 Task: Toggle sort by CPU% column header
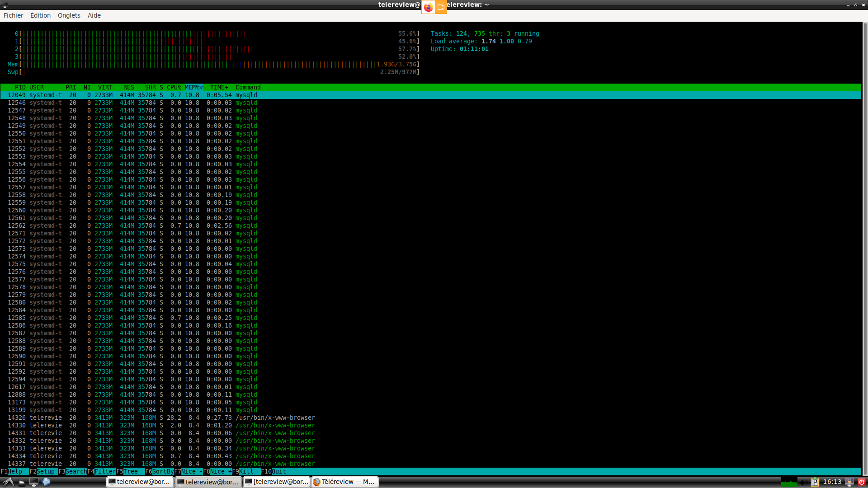point(174,87)
